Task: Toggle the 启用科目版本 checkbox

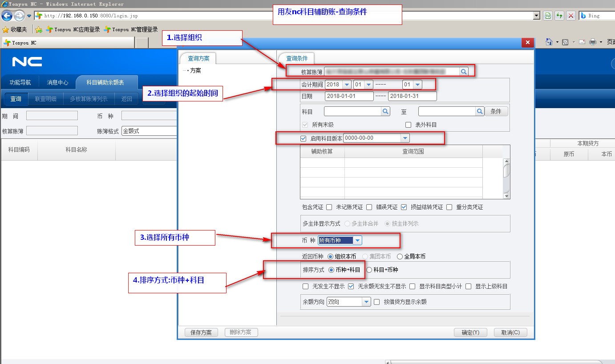Action: pyautogui.click(x=303, y=138)
